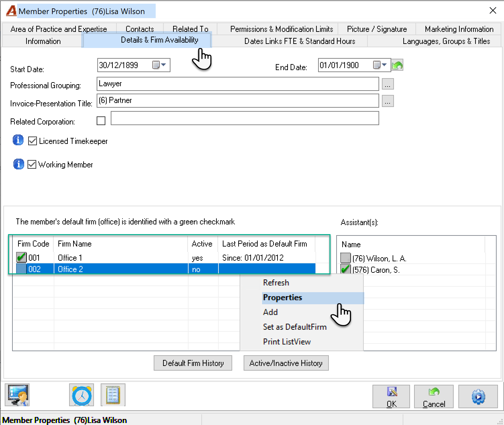
Task: Click the icon beside firm code 002
Action: click(21, 269)
